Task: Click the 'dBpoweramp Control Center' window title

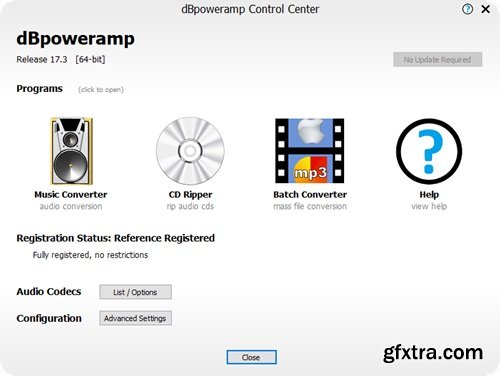Action: (x=250, y=9)
